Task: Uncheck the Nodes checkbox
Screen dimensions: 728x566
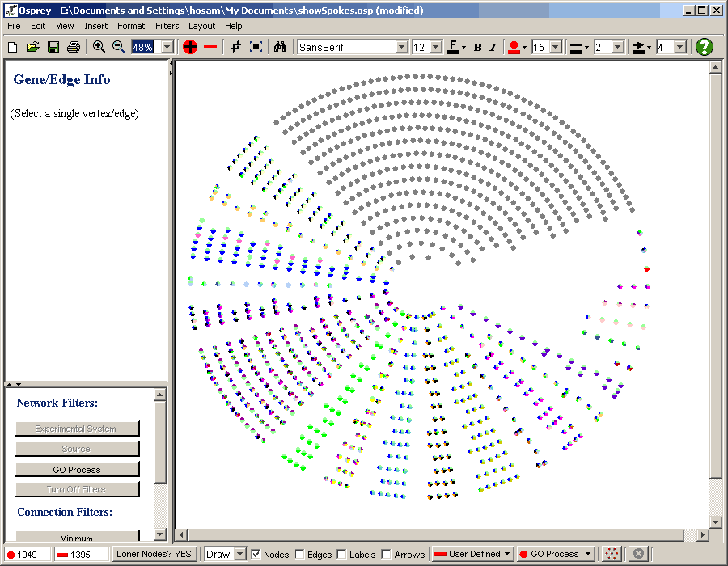Action: coord(256,554)
